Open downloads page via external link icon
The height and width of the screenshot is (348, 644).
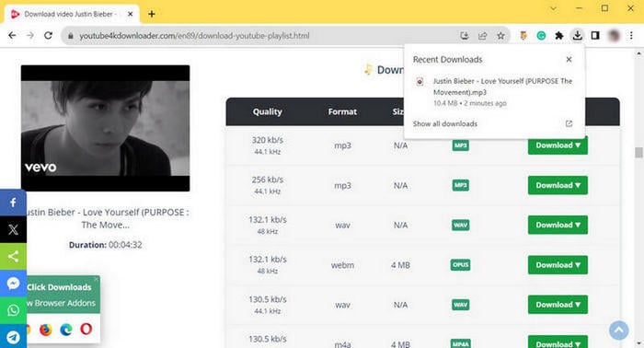(569, 123)
